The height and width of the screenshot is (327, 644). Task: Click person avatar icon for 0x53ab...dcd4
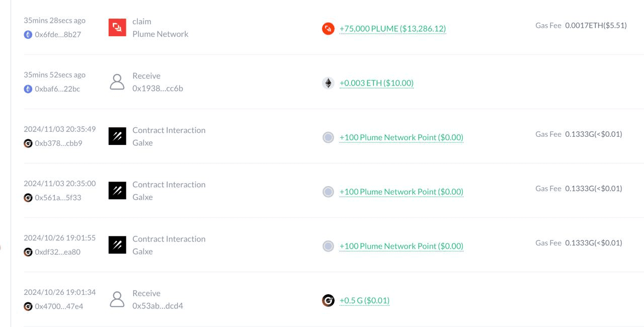tap(117, 299)
